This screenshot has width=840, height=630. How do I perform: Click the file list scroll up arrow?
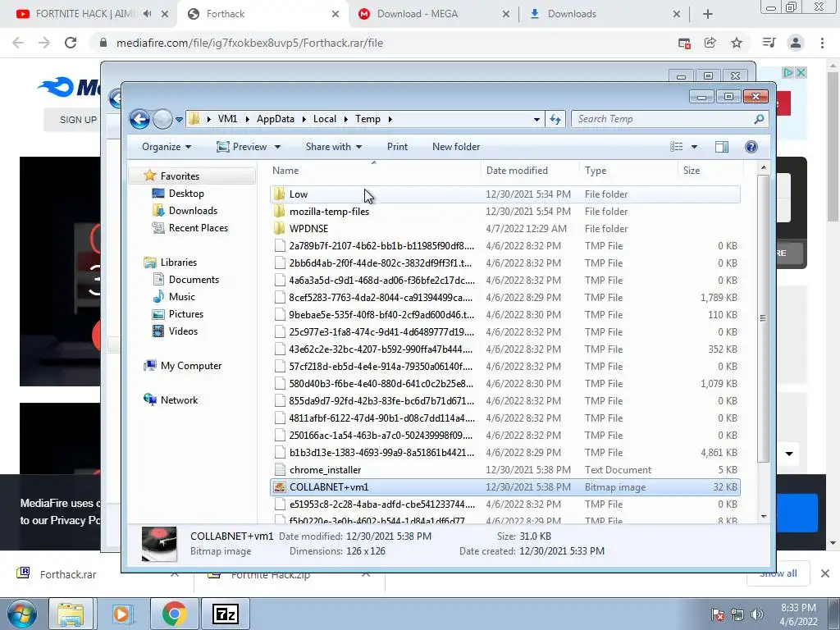coord(764,168)
